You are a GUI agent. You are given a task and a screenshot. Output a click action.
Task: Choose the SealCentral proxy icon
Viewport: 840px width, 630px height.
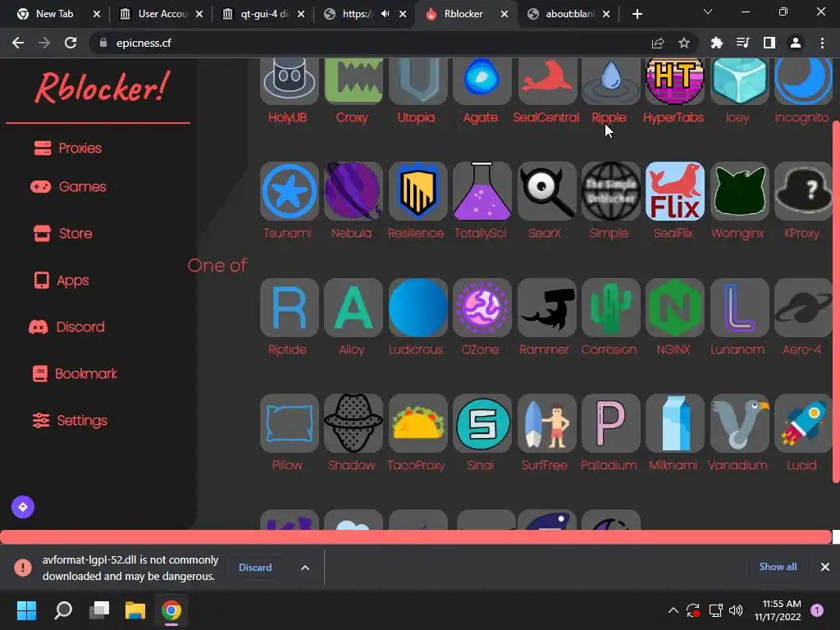click(546, 81)
